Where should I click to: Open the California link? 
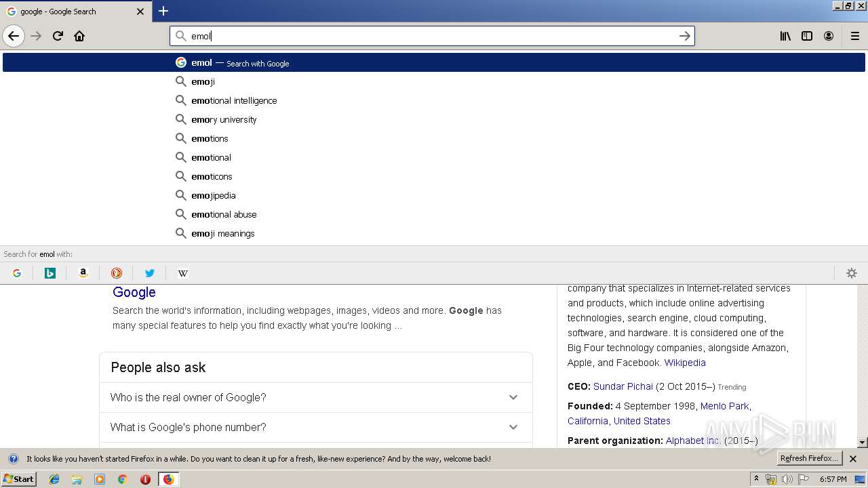587,421
